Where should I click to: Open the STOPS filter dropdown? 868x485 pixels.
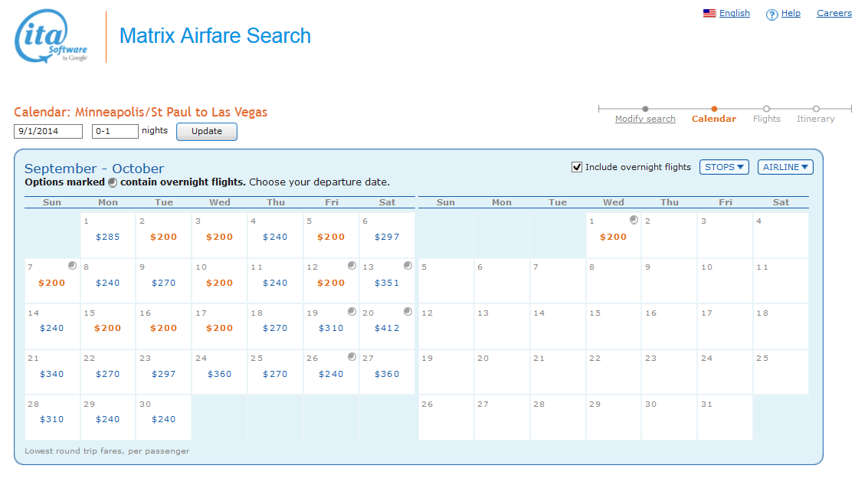tap(724, 167)
